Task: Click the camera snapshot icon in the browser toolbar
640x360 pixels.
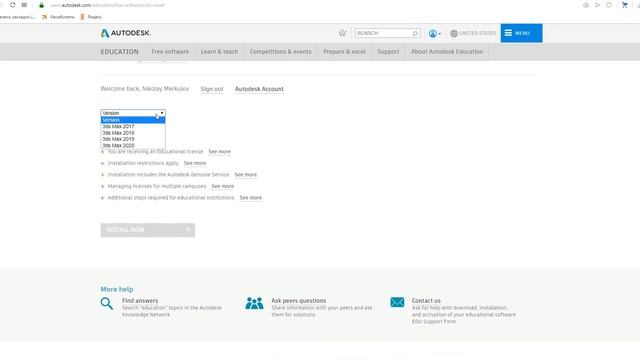Action: pyautogui.click(x=586, y=5)
